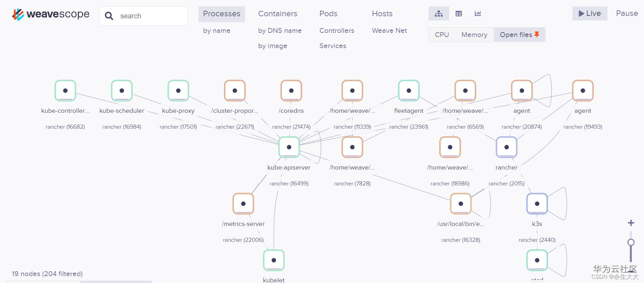Viewport: 644px width, 283px height.
Task: Show containers by image
Action: point(273,46)
